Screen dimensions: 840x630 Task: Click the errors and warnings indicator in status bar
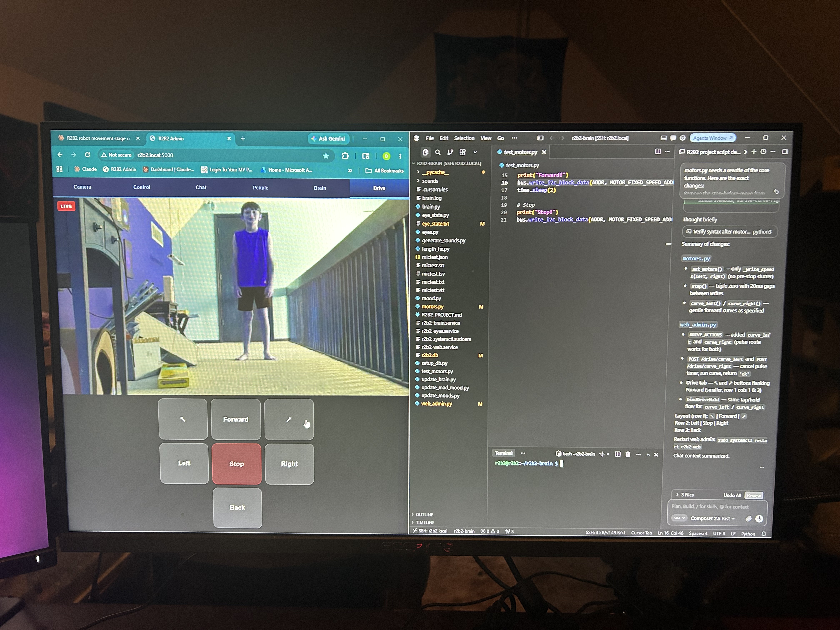(x=490, y=531)
